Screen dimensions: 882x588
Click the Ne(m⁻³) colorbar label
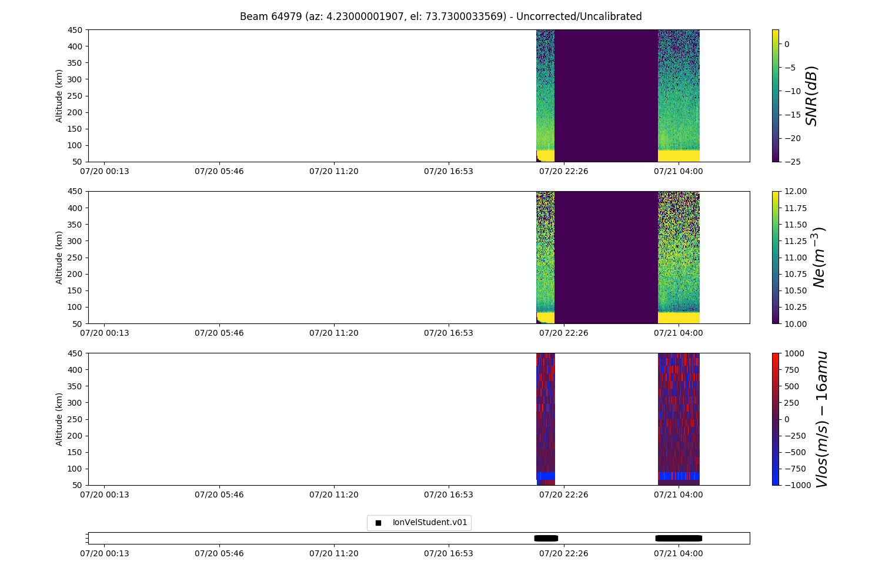coord(818,257)
